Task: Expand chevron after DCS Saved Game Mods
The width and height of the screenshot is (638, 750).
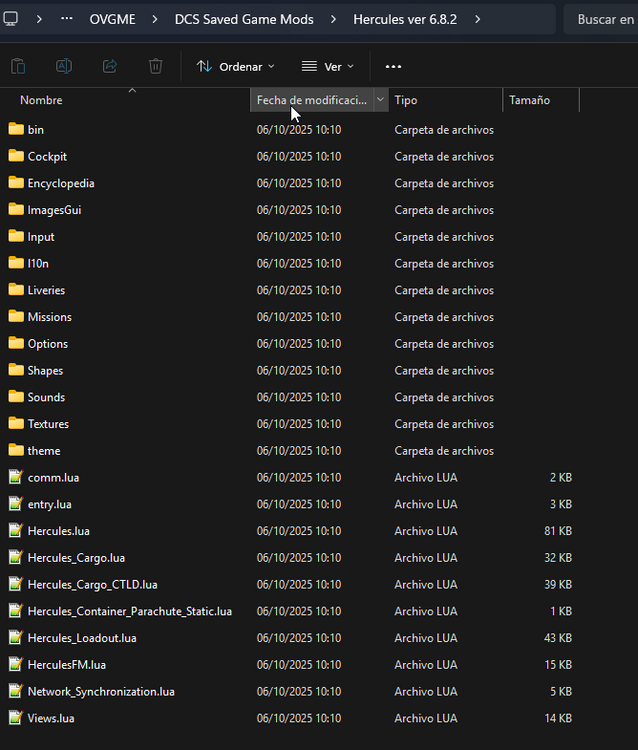Action: 333,19
